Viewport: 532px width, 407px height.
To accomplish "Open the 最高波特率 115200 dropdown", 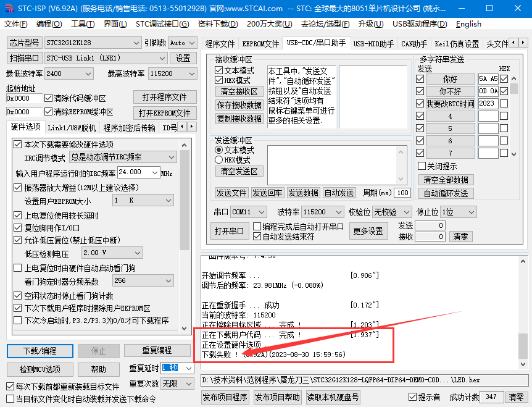I will coord(192,73).
